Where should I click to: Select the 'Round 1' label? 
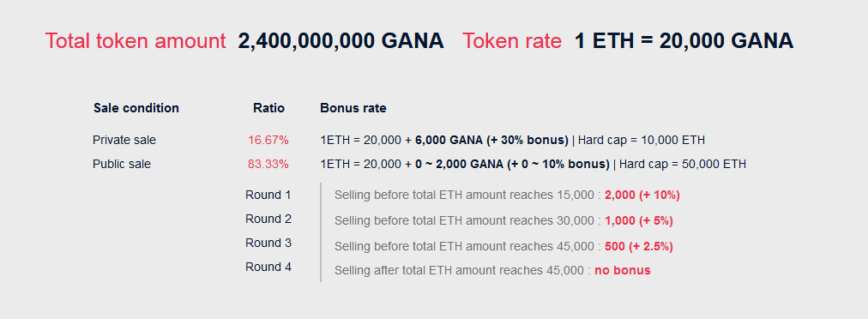pos(268,195)
